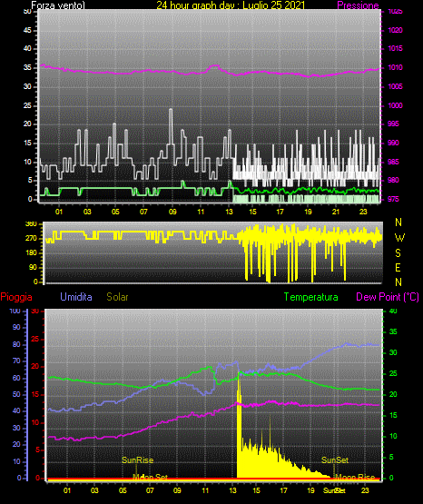
Task: Click the compass letter S
Action: (398, 253)
